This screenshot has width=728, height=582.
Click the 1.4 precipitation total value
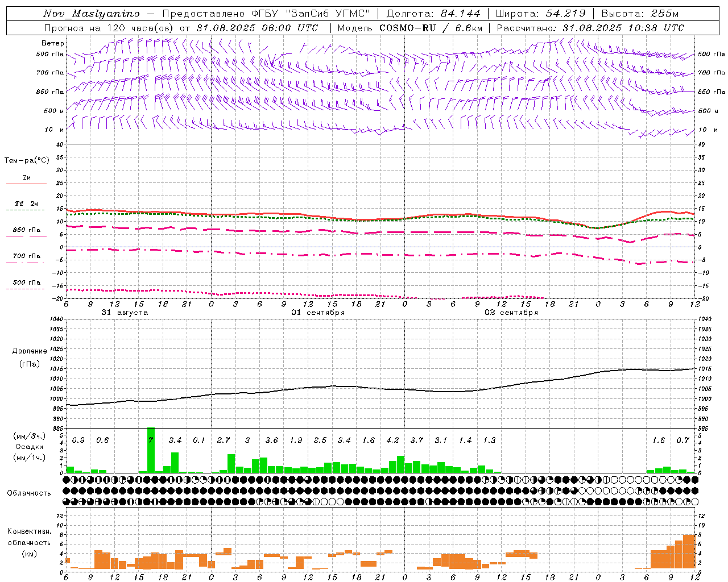click(465, 440)
